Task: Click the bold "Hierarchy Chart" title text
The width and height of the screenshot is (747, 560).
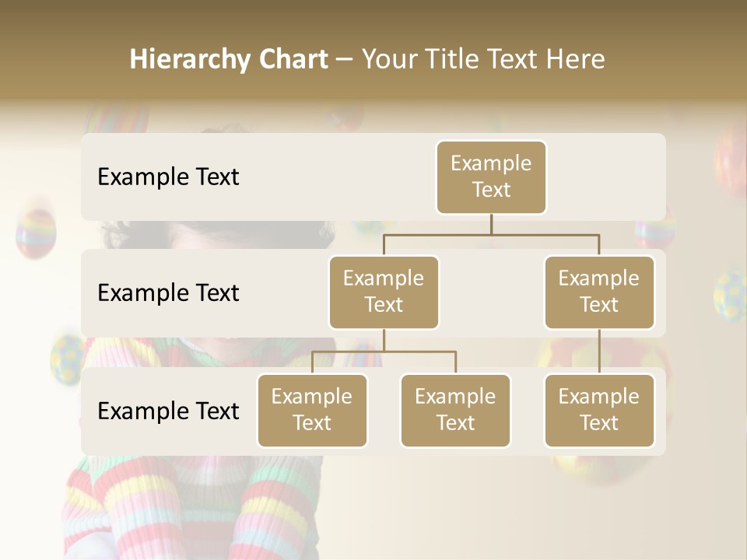Action: 229,59
